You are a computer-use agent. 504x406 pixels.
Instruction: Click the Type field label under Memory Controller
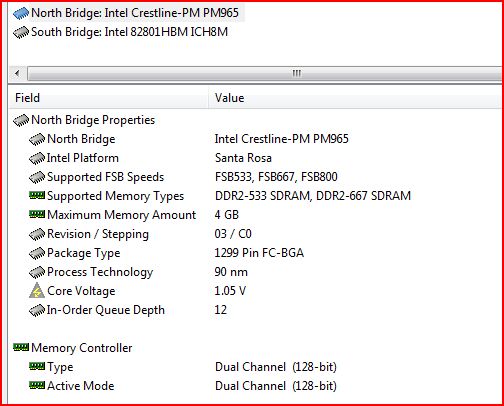click(x=60, y=367)
